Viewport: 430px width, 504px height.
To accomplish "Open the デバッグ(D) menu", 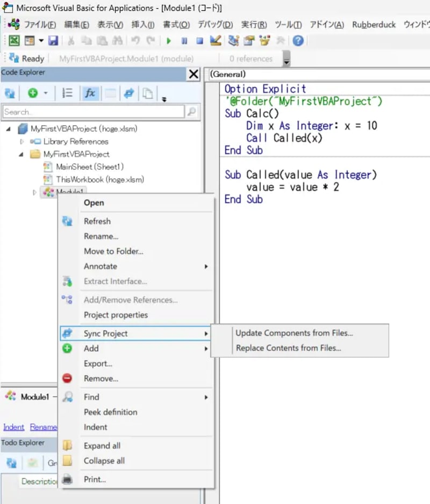I will click(215, 24).
